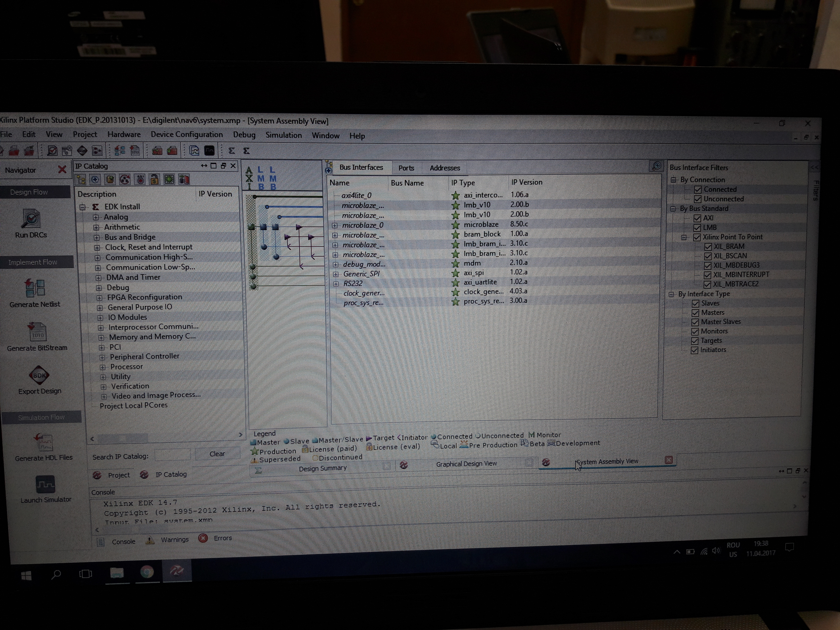The width and height of the screenshot is (840, 630).
Task: Click the Generate Netlist icon
Action: pyautogui.click(x=35, y=289)
